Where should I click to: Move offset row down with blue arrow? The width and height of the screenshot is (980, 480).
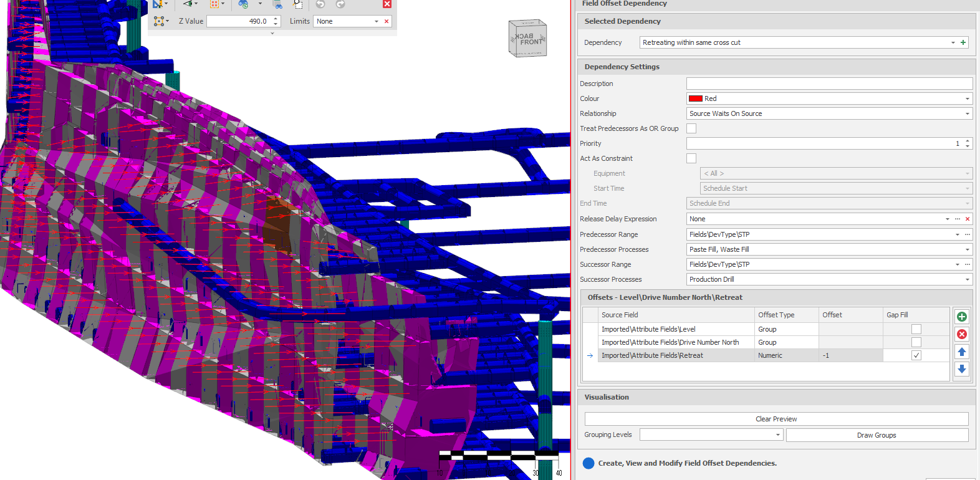(x=962, y=369)
